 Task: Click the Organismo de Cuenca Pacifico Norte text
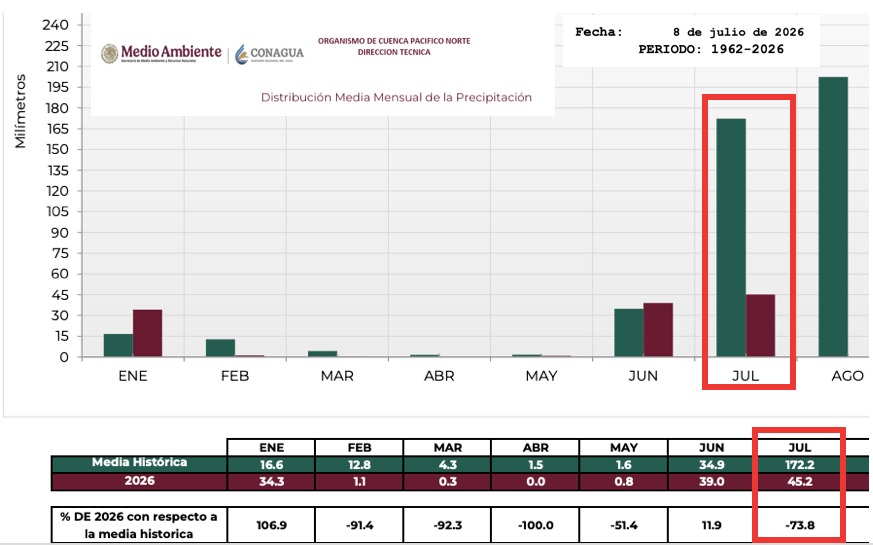tap(394, 41)
